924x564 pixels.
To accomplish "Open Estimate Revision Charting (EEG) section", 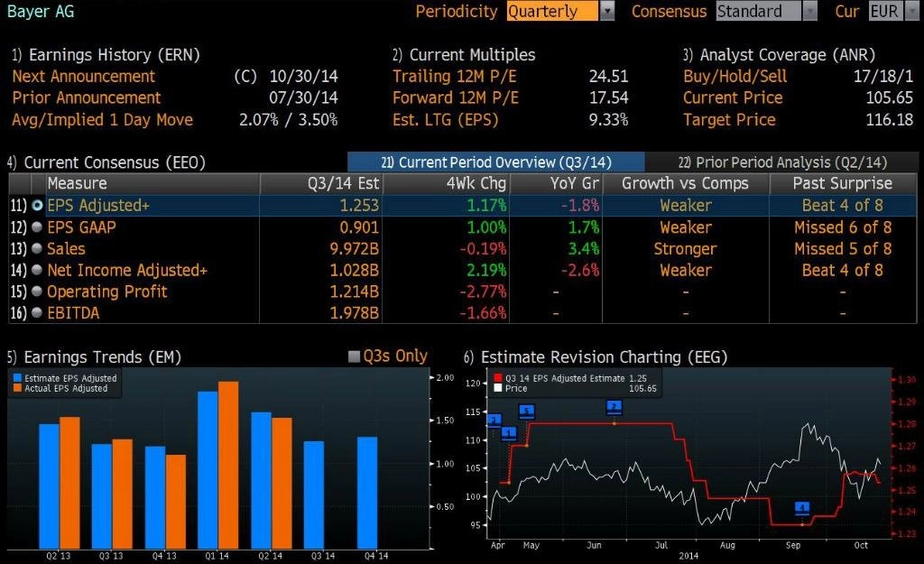I will (596, 357).
